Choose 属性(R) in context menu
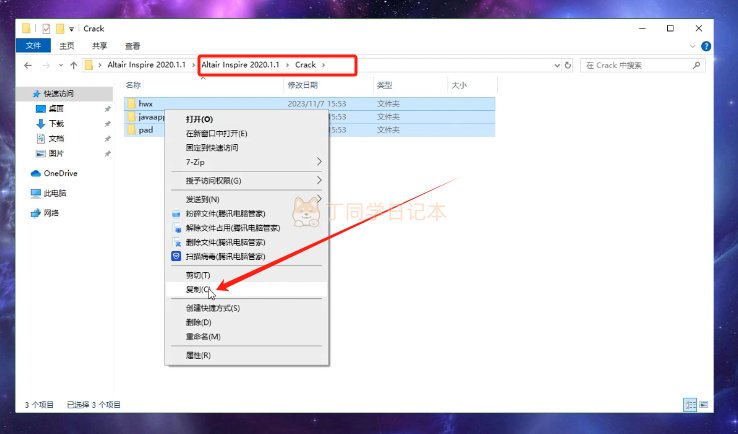 (246, 355)
